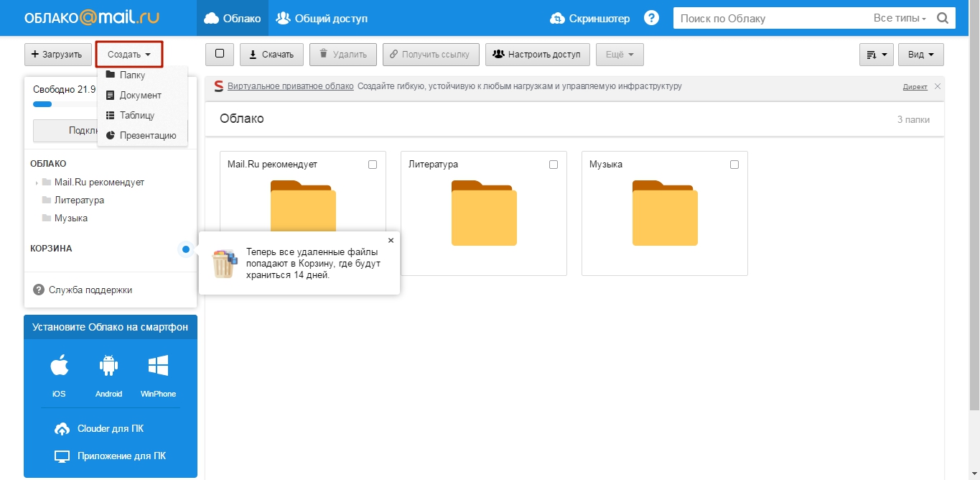
Task: Close the advertisement banner
Action: coord(938,86)
